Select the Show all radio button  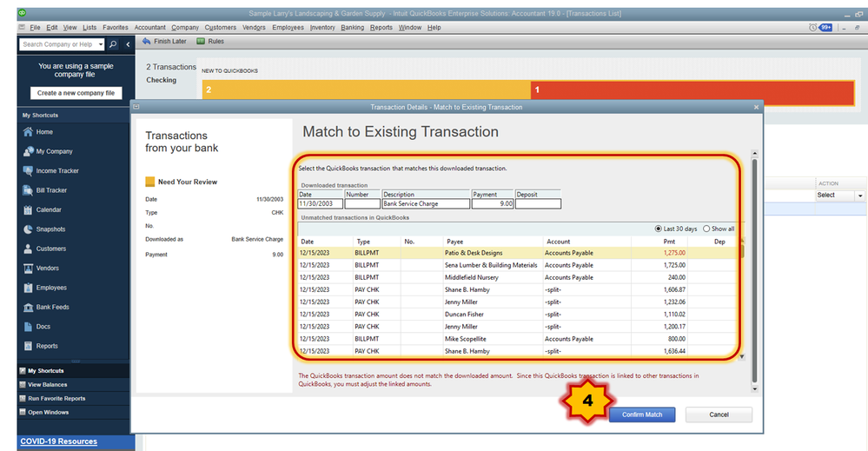[x=706, y=229]
